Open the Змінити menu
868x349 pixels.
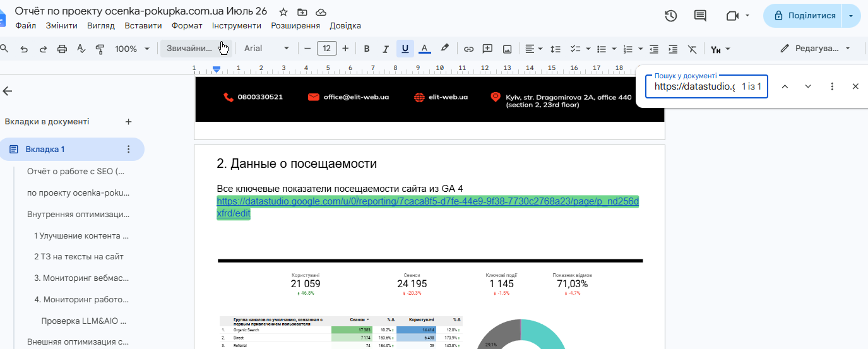(62, 26)
